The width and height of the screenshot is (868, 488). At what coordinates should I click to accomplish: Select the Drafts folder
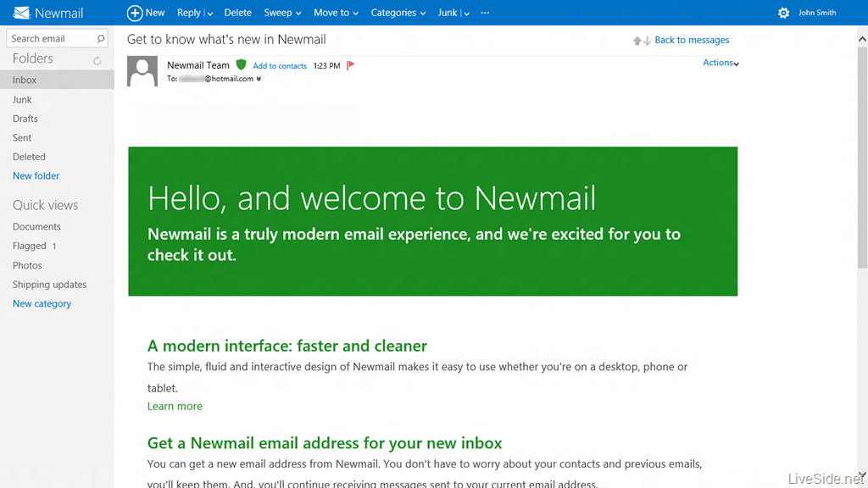pos(25,119)
